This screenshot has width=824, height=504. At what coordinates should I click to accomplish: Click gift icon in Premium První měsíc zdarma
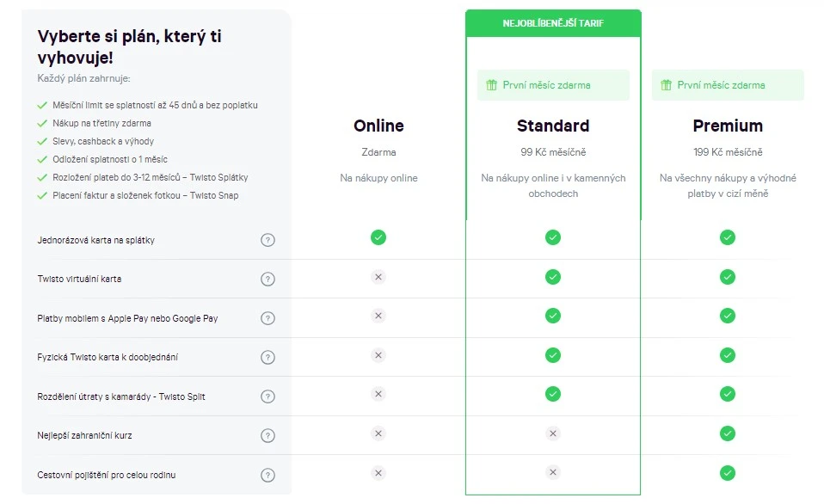666,85
